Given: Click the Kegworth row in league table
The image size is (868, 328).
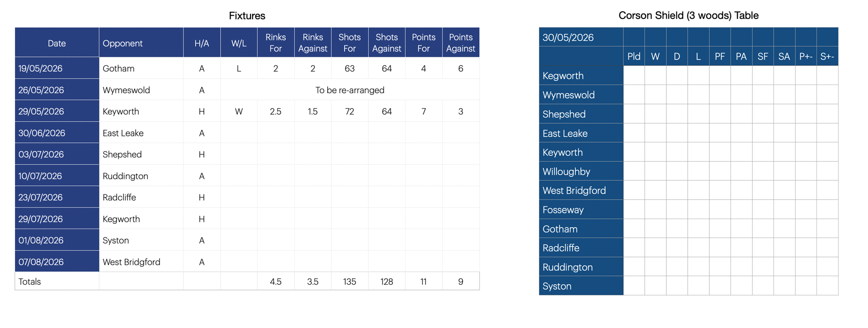Looking at the screenshot, I should tap(689, 75).
